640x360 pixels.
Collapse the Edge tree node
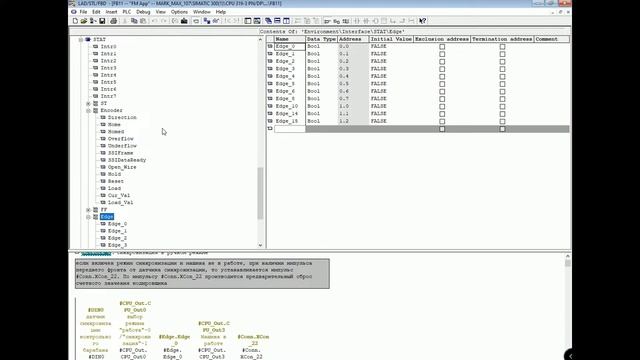(x=88, y=217)
